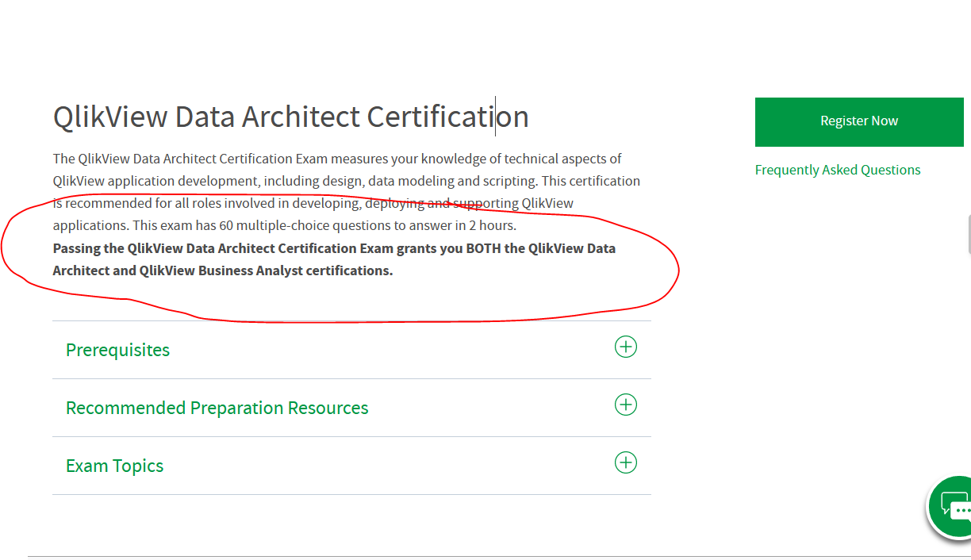971x560 pixels.
Task: Click the scrollbar handle on the right edge
Action: pyautogui.click(x=969, y=234)
